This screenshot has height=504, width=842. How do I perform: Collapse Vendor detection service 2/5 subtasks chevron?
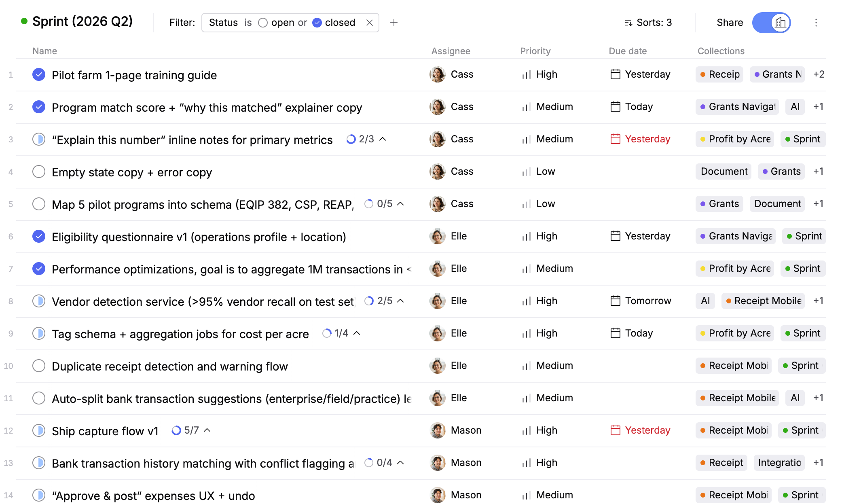click(x=401, y=301)
